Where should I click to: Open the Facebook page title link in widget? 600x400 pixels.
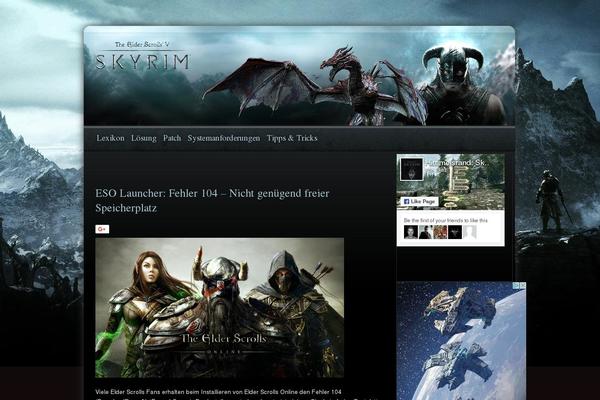tap(457, 163)
